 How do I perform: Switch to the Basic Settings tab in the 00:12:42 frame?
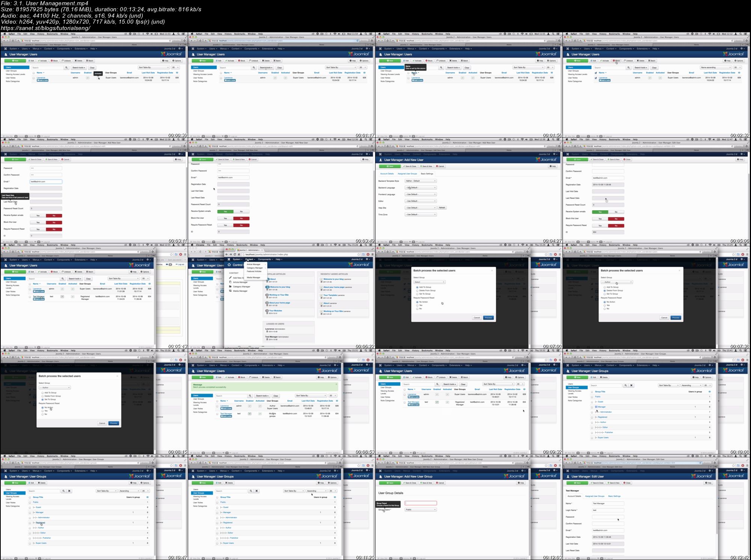(x=614, y=496)
